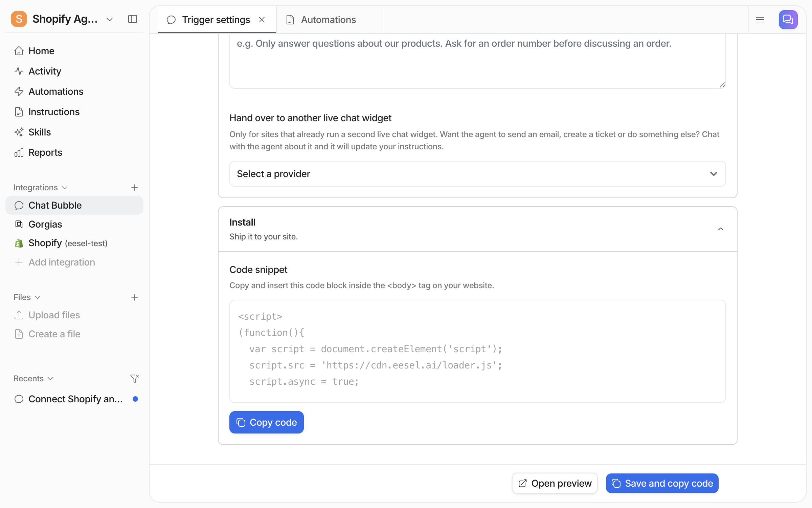Add a new integration with plus icon
The height and width of the screenshot is (508, 812).
(135, 188)
